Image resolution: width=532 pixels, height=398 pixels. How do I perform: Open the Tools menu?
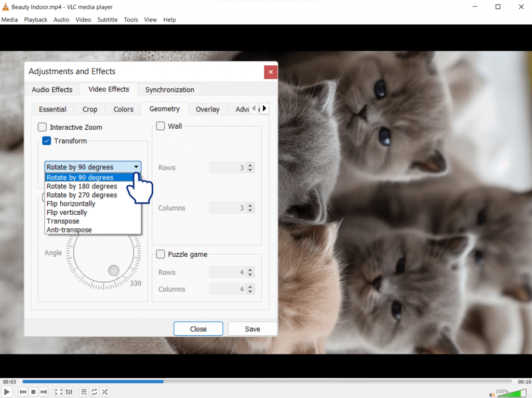130,20
